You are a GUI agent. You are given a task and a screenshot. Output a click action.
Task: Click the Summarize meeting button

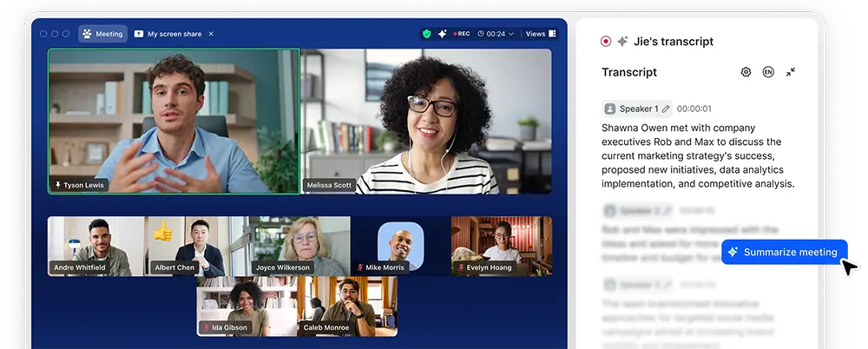point(784,252)
